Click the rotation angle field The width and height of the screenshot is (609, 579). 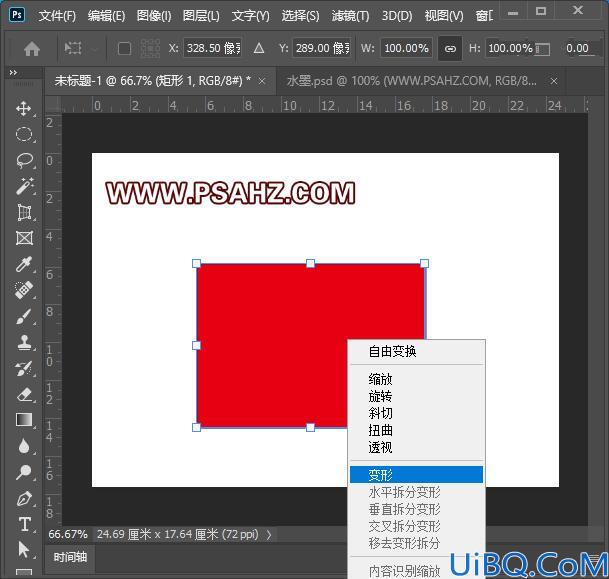579,48
